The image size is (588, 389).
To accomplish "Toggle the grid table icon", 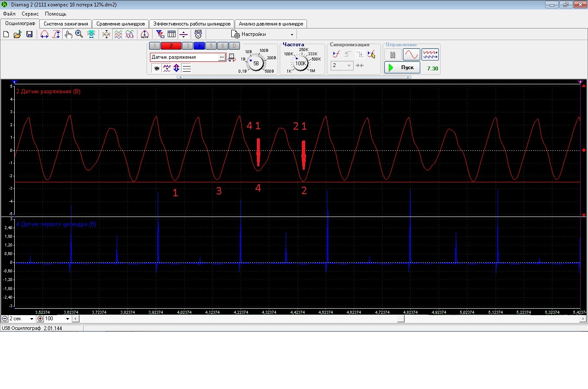I will point(172,34).
